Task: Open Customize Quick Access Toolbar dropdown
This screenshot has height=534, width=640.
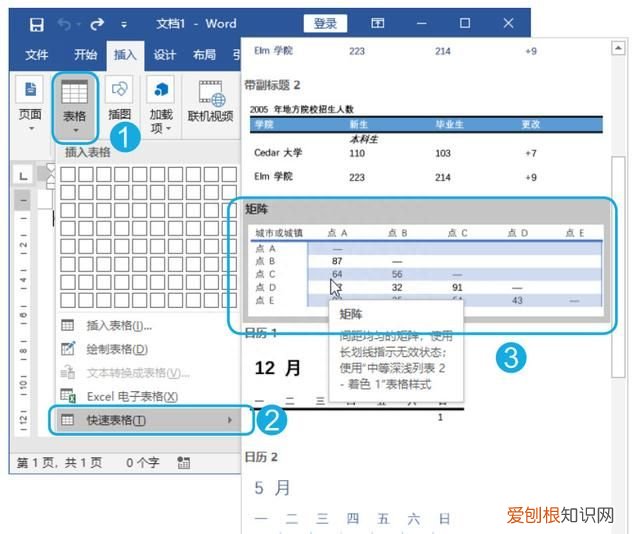Action: pyautogui.click(x=124, y=25)
